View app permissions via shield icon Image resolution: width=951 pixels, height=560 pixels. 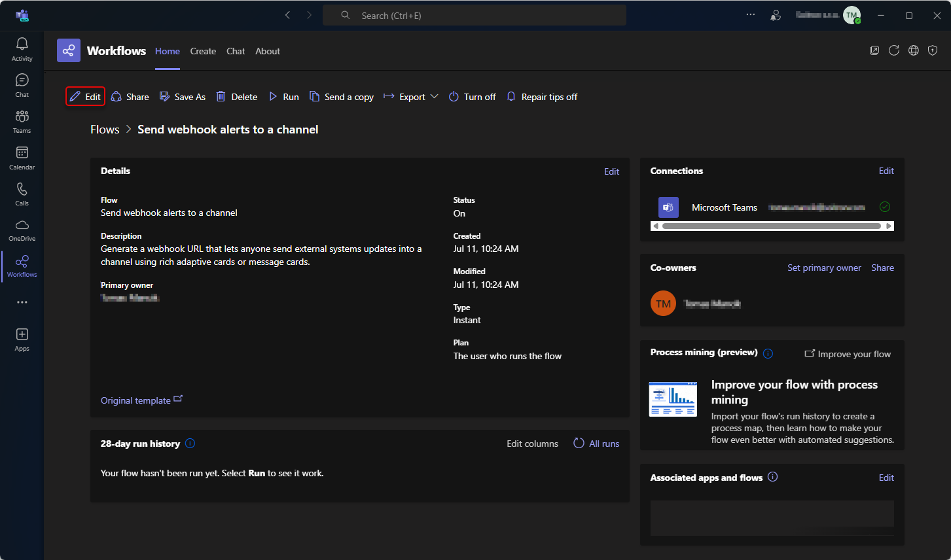[933, 50]
